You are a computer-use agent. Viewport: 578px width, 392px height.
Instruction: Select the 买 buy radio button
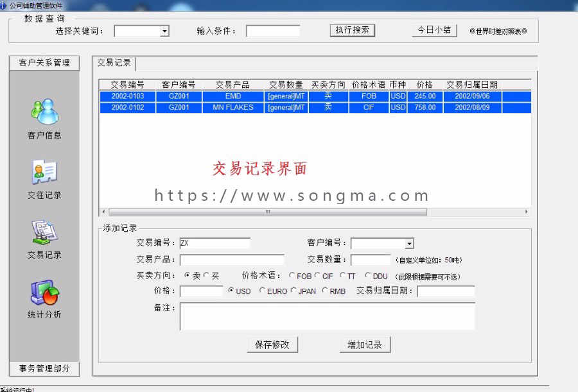[206, 275]
